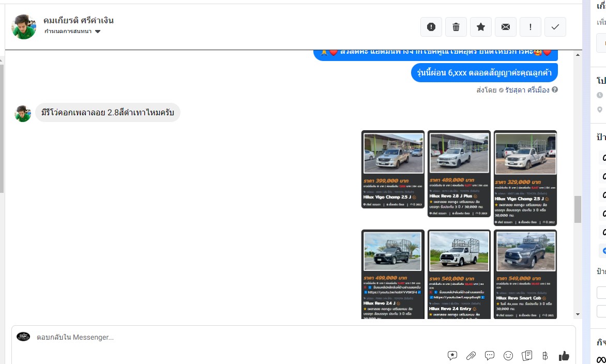Screen dimensions: 606x364
Task: Open Hilux Vigo Champ 329,000 baht image
Action: 525,178
